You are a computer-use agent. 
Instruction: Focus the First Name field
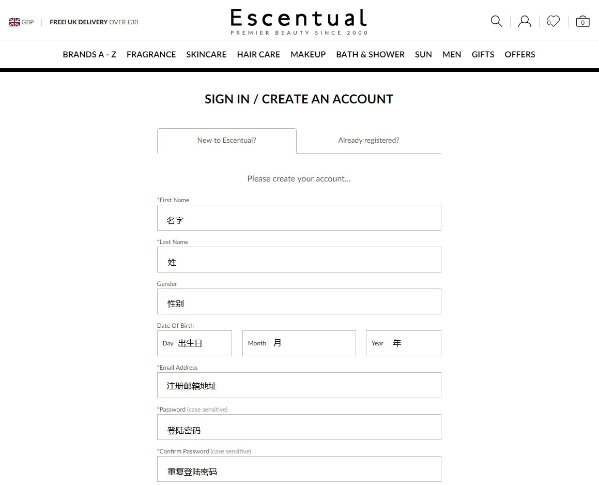[x=299, y=218]
